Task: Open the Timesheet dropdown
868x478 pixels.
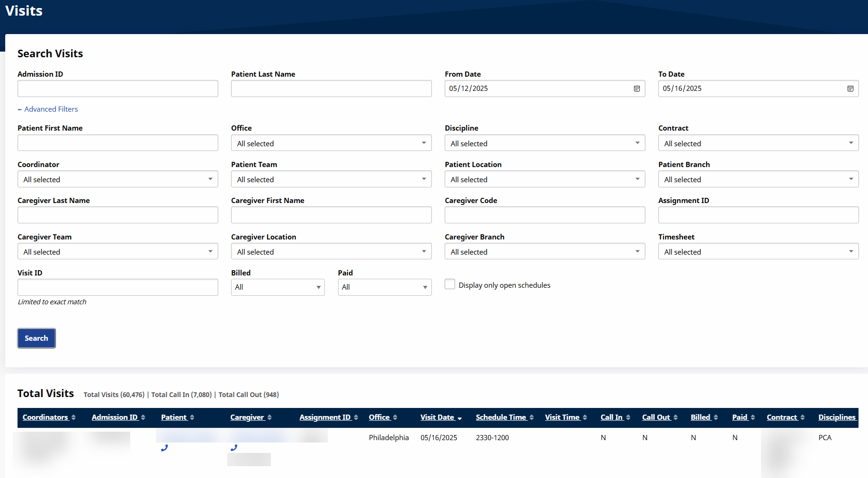Action: 758,251
